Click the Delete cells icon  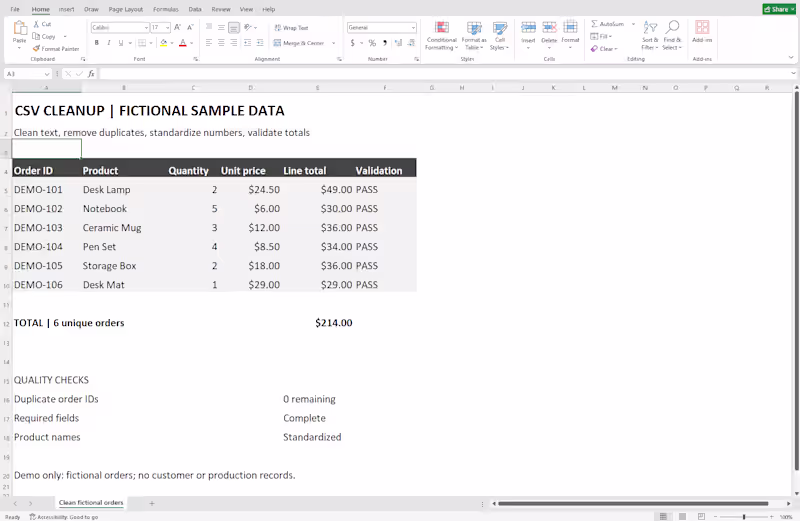coord(549,28)
